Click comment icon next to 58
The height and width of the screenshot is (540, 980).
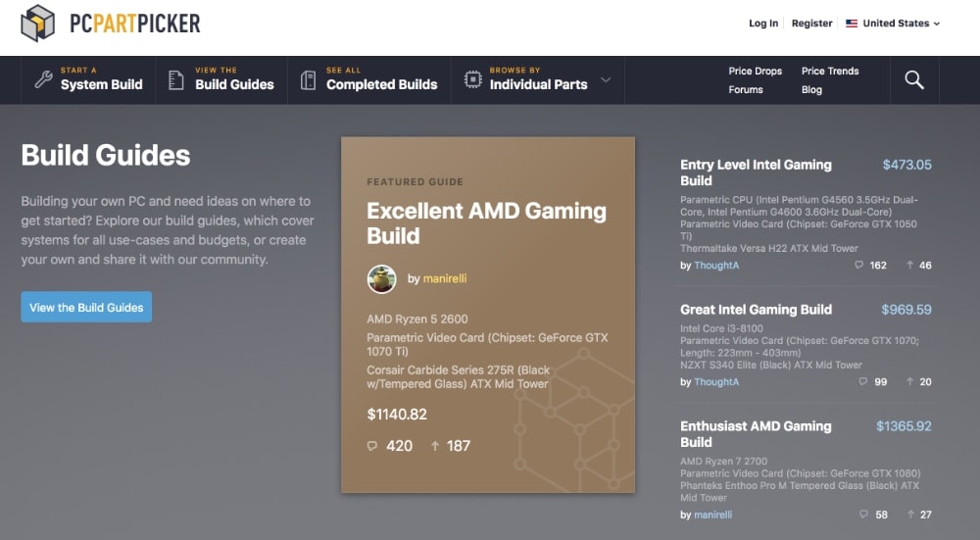(x=863, y=515)
